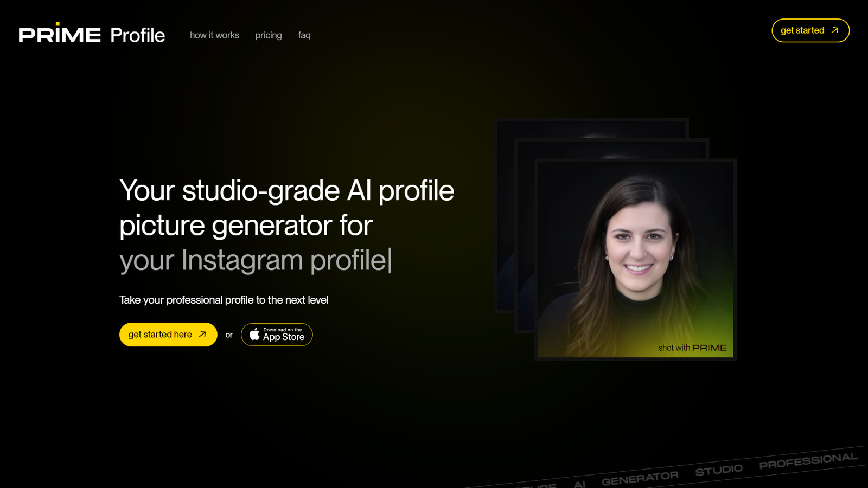
Task: Go to the pricing section
Action: click(269, 35)
